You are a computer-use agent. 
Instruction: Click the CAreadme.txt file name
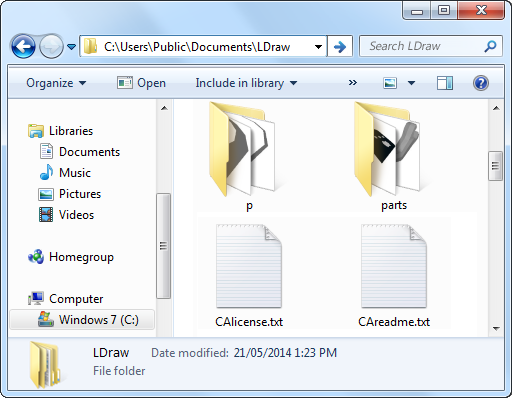(x=394, y=322)
